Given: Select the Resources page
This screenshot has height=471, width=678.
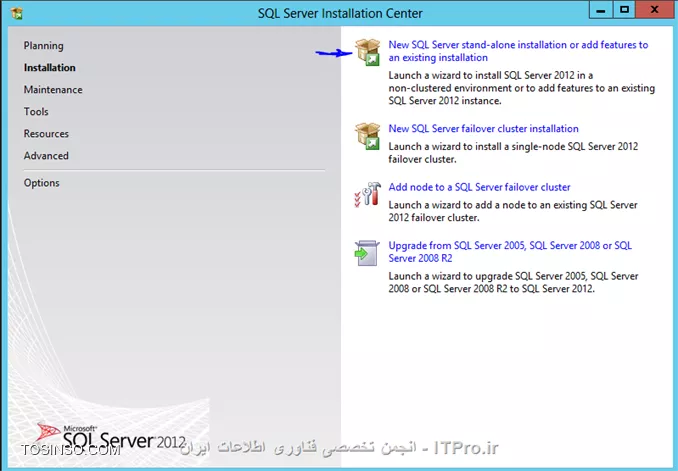Looking at the screenshot, I should click(x=46, y=134).
